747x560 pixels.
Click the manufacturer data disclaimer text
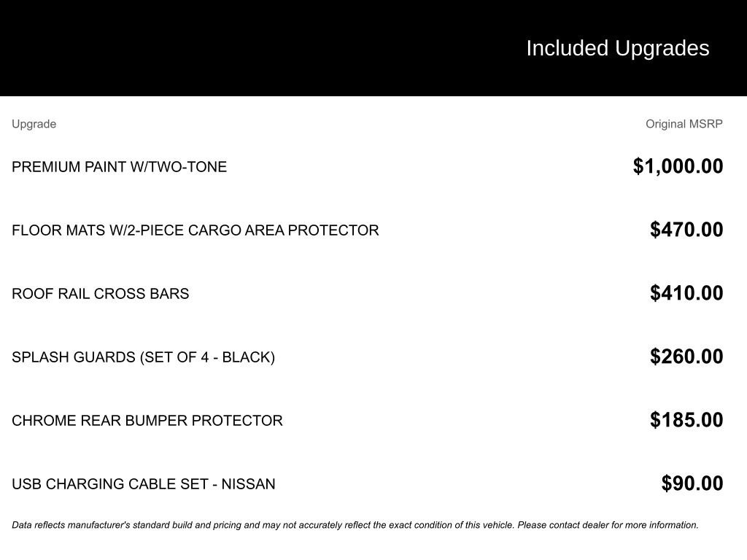(x=355, y=525)
